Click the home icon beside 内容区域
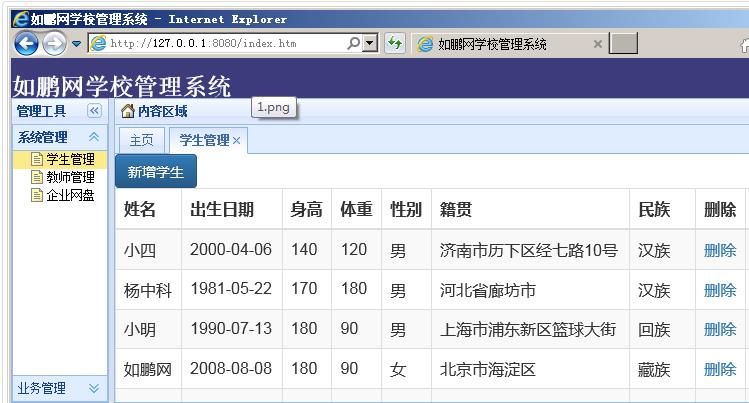 (x=127, y=111)
